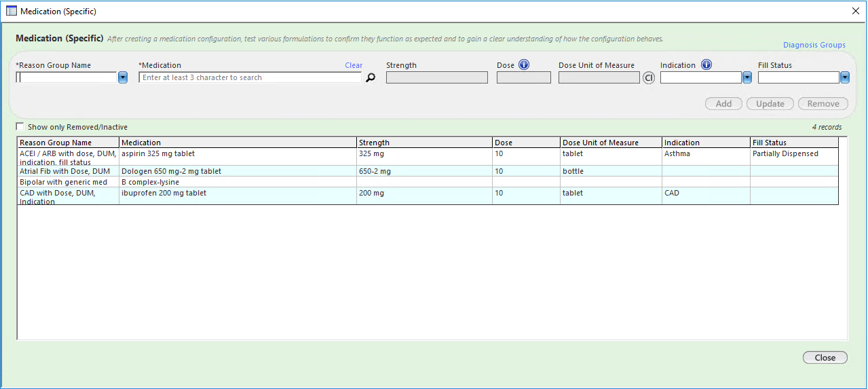Click the 200 mg strength cell

point(424,196)
